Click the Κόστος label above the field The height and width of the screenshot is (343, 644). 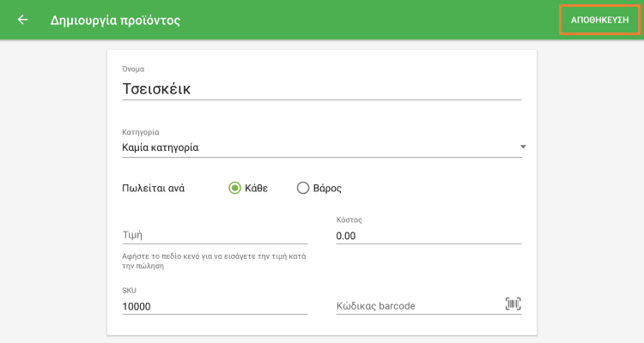pyautogui.click(x=349, y=220)
